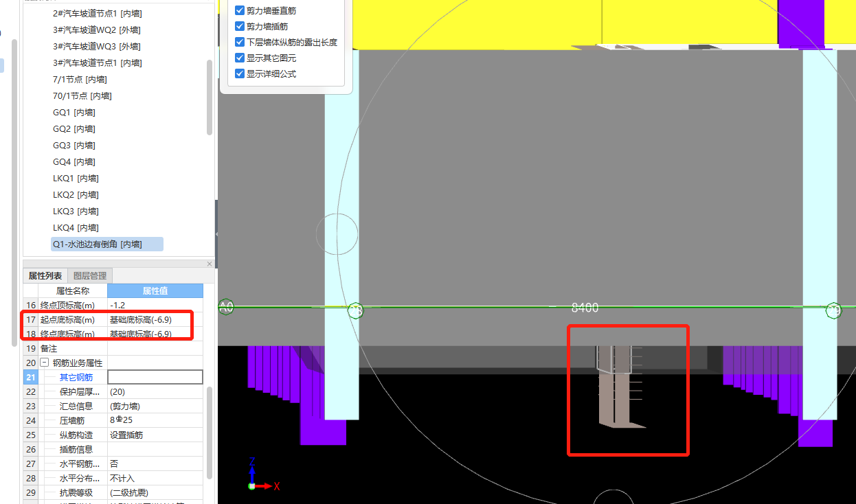Image resolution: width=856 pixels, height=504 pixels.
Task: Toggle 显示其它图元 checkbox
Action: point(240,58)
